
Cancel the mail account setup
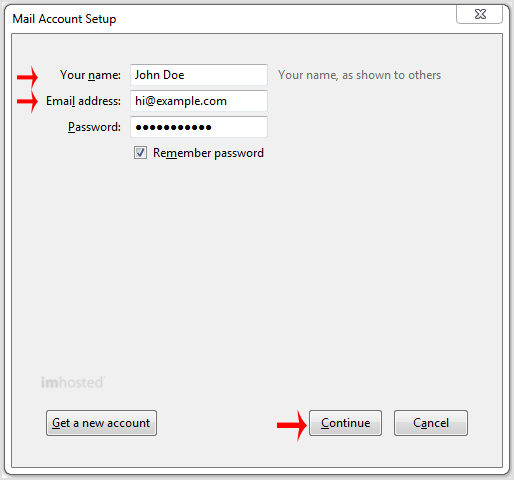tap(431, 423)
